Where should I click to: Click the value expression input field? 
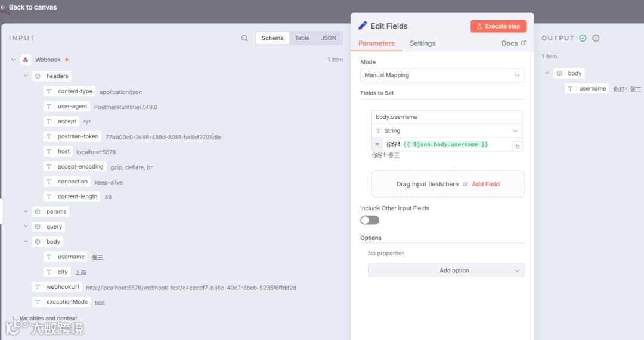447,144
